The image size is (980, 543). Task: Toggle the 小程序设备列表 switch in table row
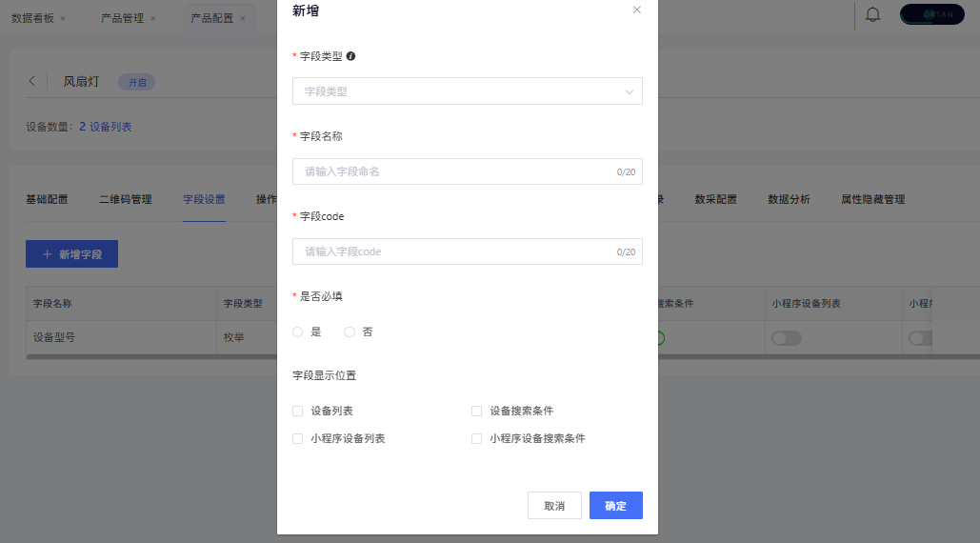[787, 337]
